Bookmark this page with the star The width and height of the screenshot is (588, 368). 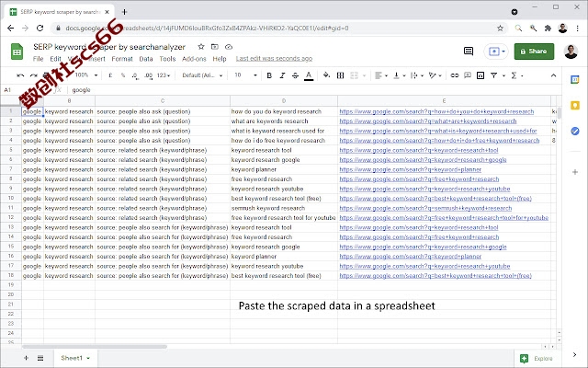click(x=500, y=29)
